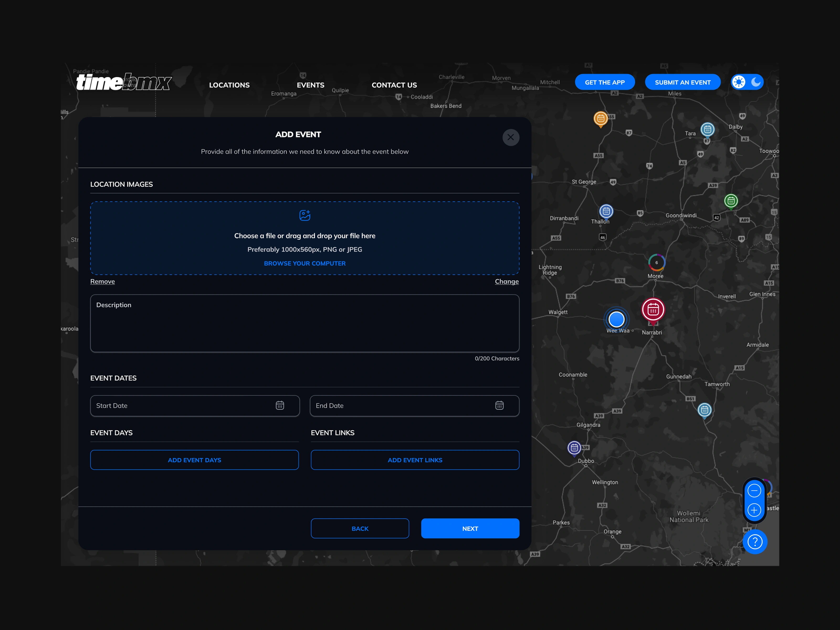Viewport: 840px width, 630px height.
Task: Click the ADD EVENT DAYS button
Action: pyautogui.click(x=195, y=460)
